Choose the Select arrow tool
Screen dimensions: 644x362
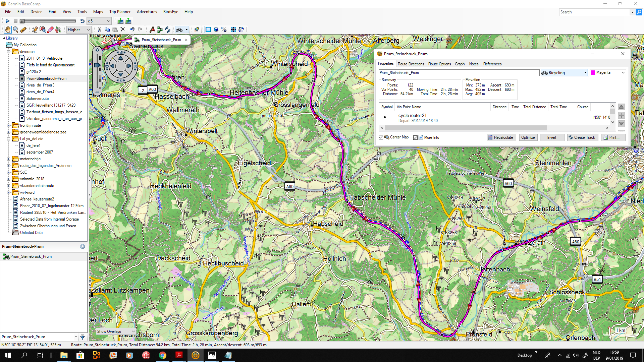(x=43, y=29)
